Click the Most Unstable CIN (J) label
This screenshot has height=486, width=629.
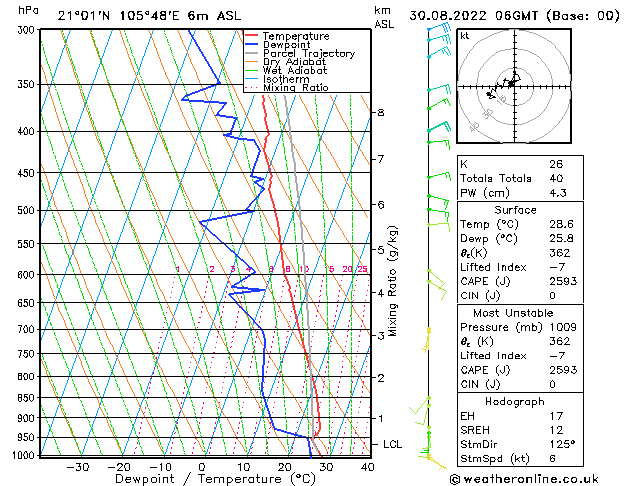coord(480,385)
